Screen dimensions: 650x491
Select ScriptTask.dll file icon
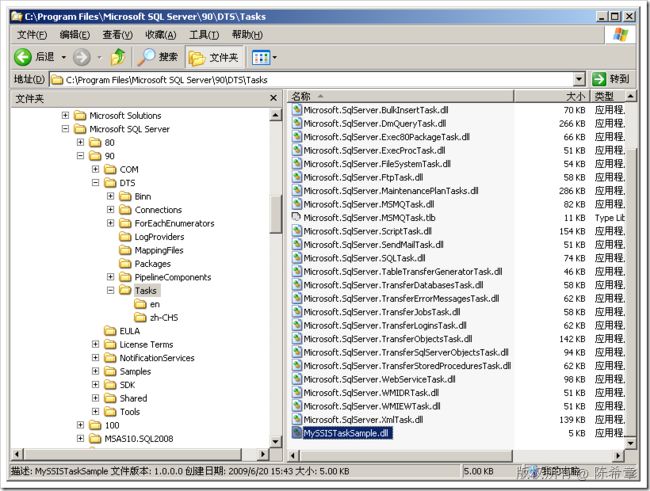point(296,231)
